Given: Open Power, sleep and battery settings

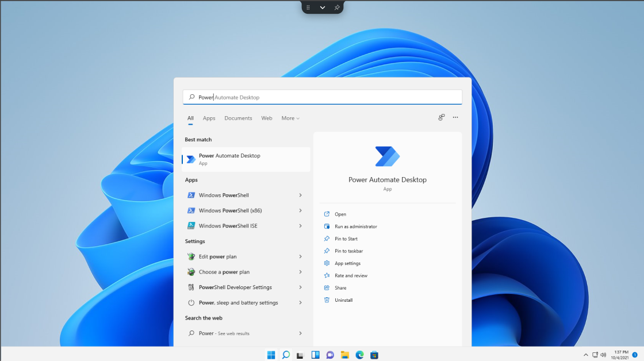Looking at the screenshot, I should (238, 303).
